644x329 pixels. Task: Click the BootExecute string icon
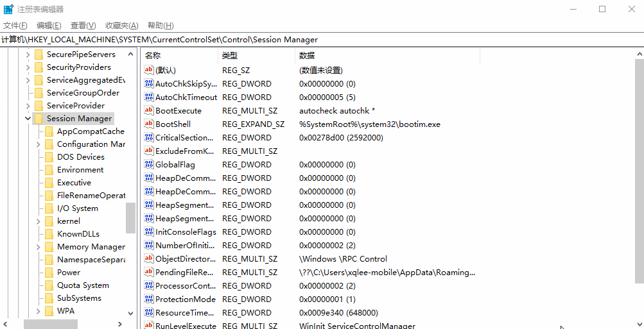(149, 111)
